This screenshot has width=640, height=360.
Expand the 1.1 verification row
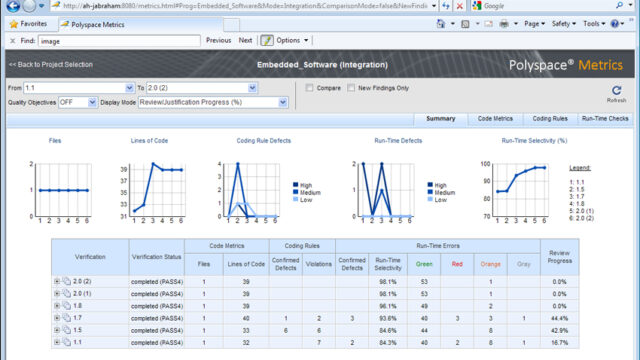tap(57, 342)
